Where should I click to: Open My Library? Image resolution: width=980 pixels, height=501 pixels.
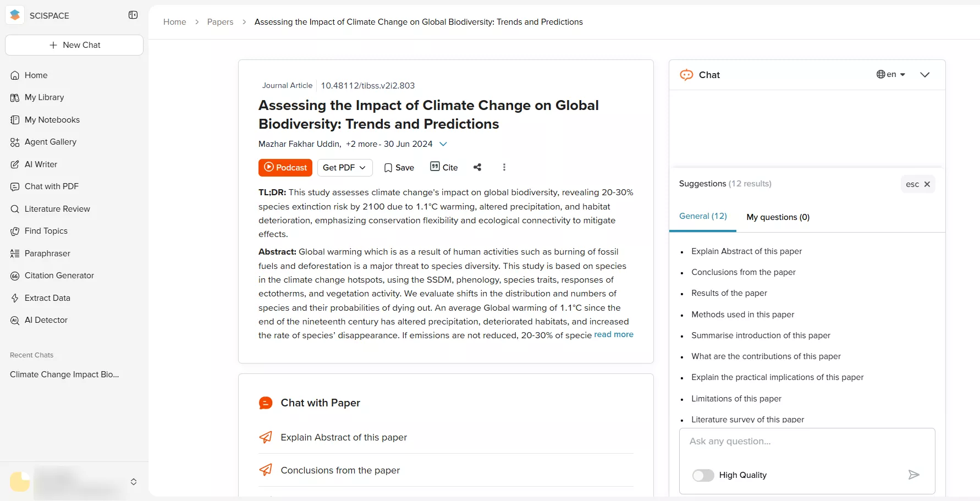(44, 97)
